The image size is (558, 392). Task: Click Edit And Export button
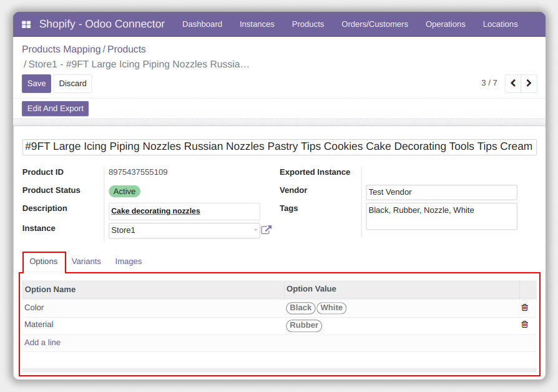[x=55, y=109]
